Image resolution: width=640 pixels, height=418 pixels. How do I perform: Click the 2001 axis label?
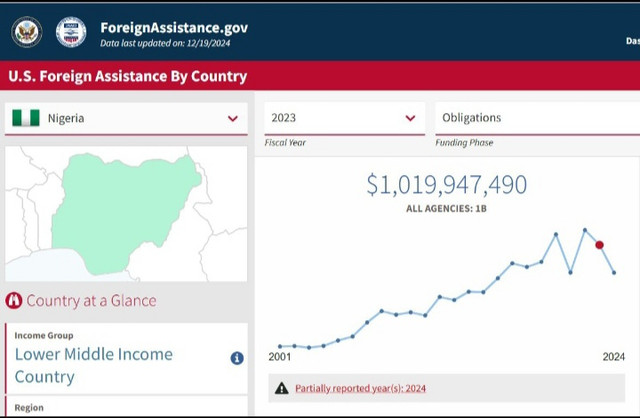click(x=280, y=357)
